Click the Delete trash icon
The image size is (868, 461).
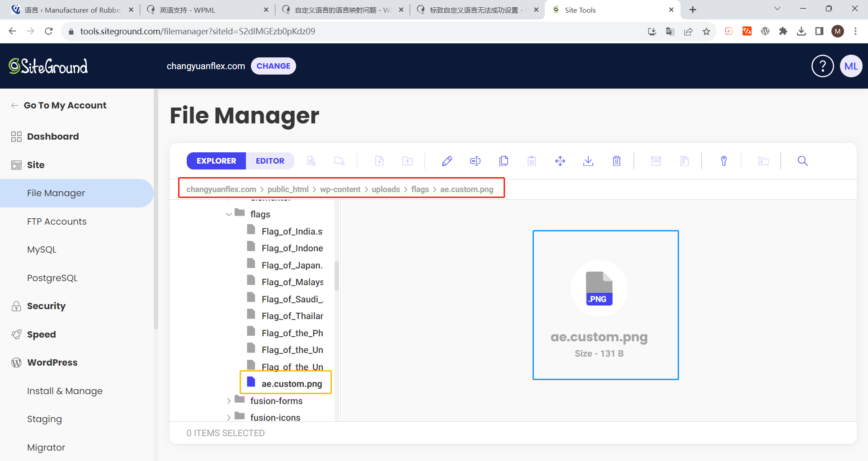pyautogui.click(x=617, y=161)
